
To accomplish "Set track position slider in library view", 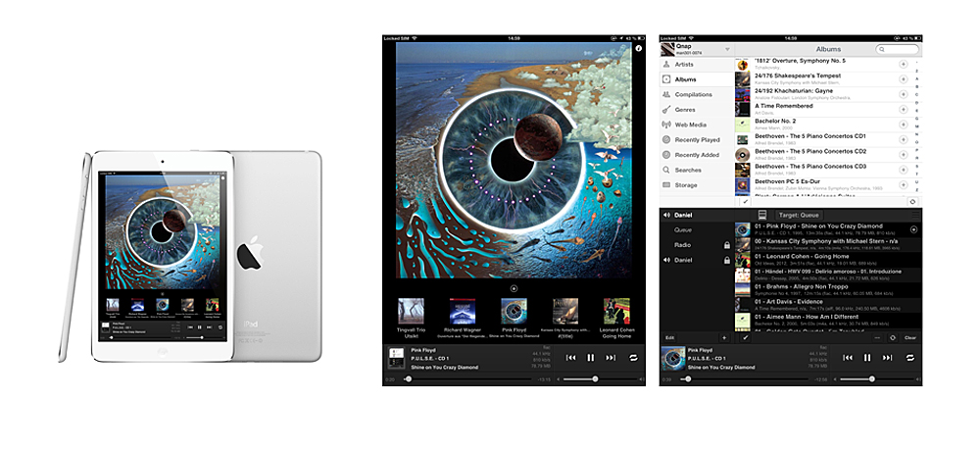I will click(x=743, y=379).
